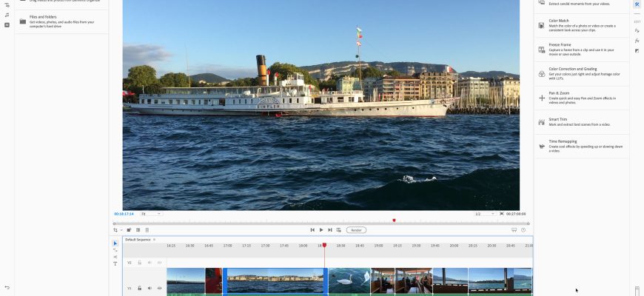Expand the crop tool dropdown arrow
The height and width of the screenshot is (296, 644).
(121, 230)
